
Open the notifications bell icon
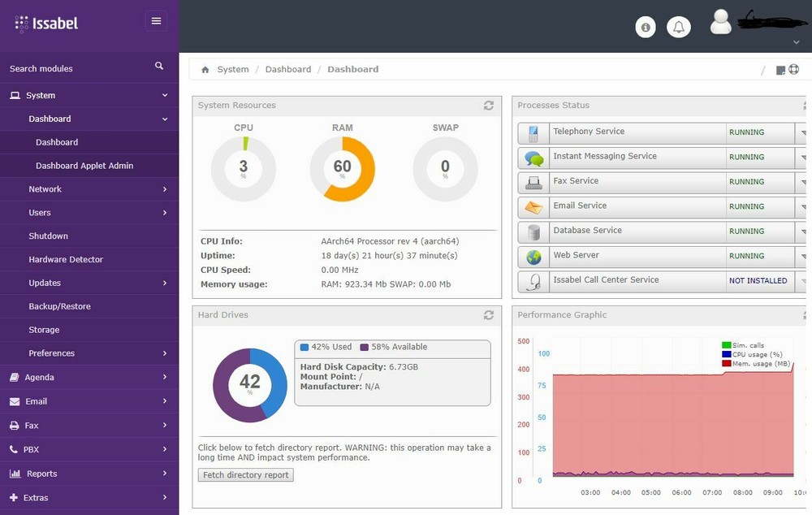679,27
